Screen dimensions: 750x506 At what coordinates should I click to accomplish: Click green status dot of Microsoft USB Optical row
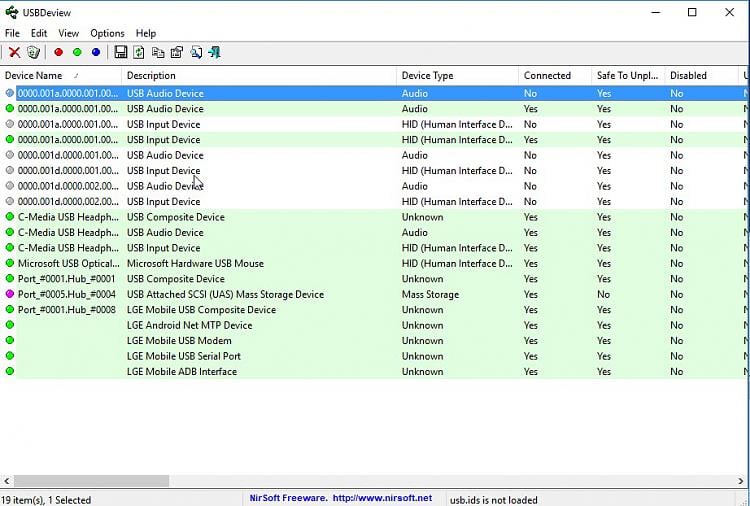[10, 263]
